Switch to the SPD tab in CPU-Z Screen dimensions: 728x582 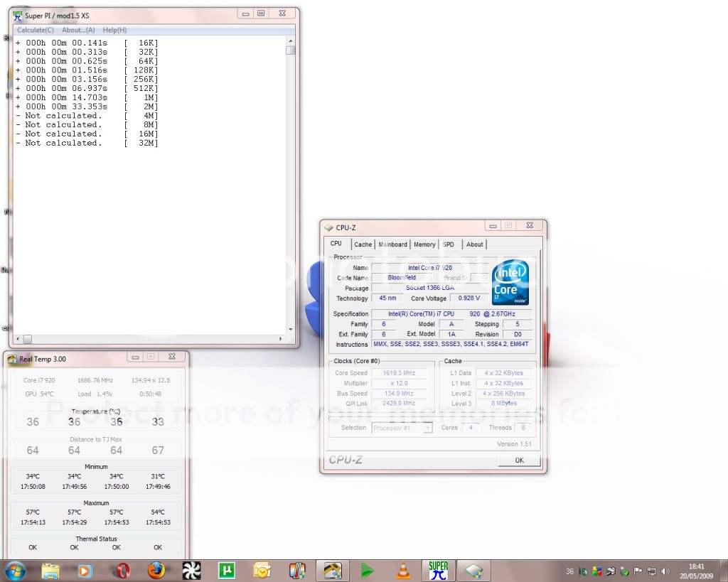(449, 244)
